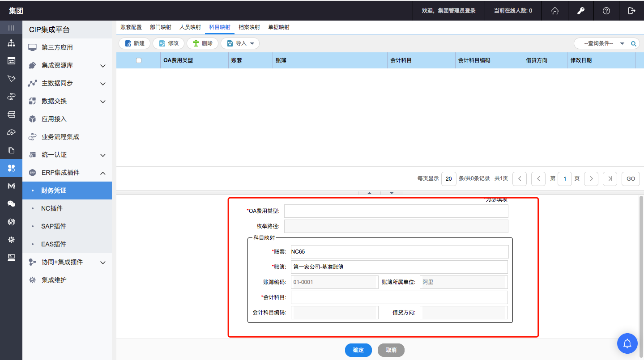Click the notification bell button
The image size is (644, 360).
[627, 343]
